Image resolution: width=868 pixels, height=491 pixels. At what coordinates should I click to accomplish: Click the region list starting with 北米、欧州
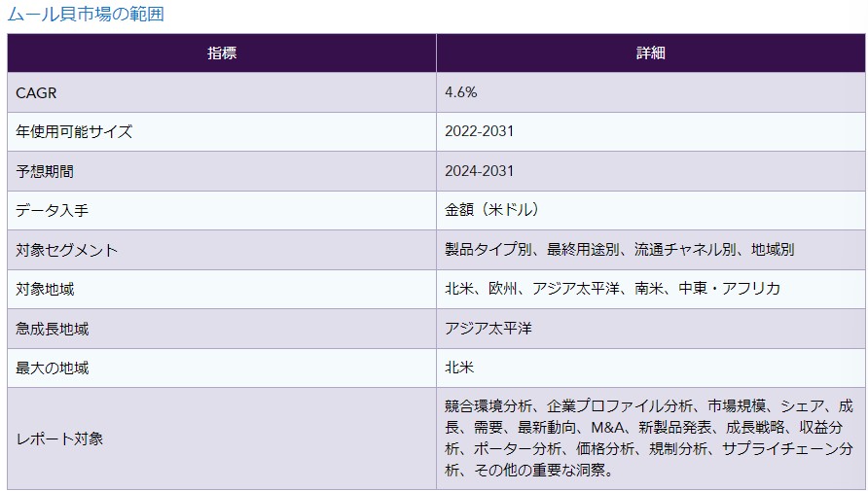click(x=612, y=289)
